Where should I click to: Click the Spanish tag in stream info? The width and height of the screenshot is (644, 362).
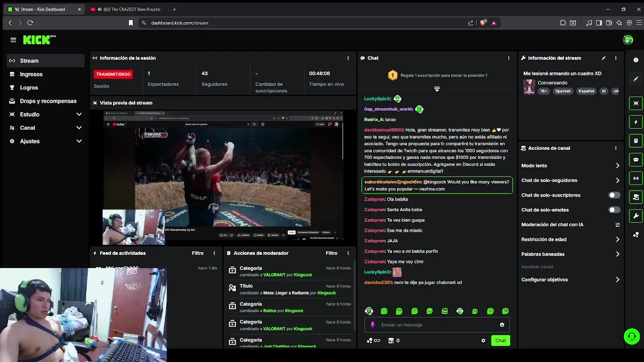[563, 92]
